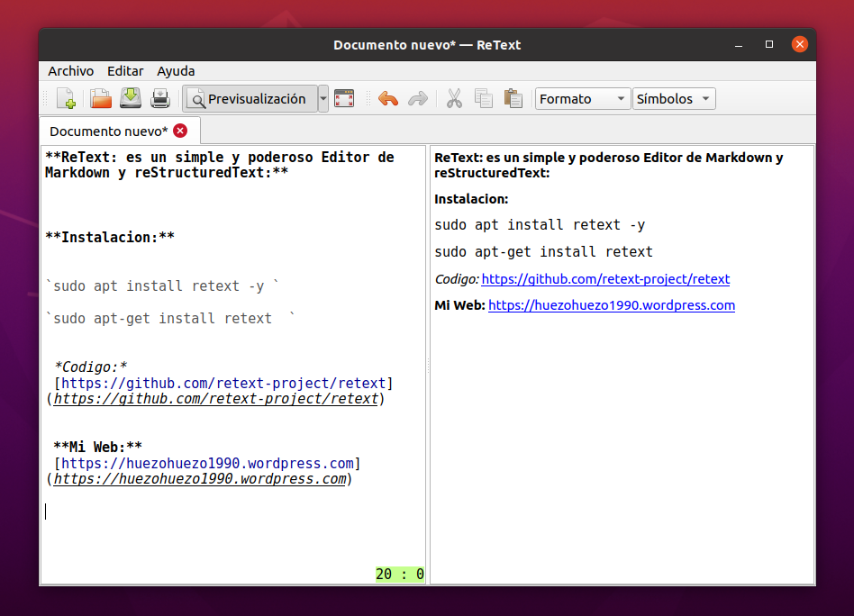Screen dimensions: 854x616
Task: Close the ReText window
Action: (x=800, y=45)
